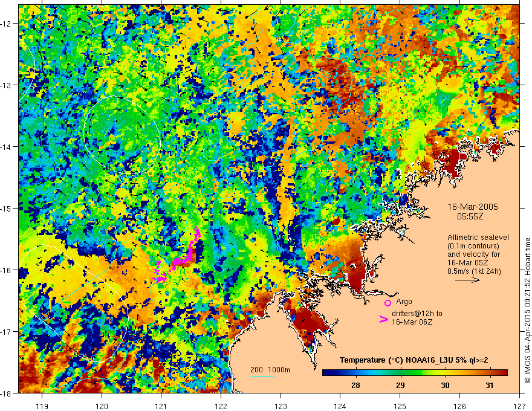532x411 pixels.
Task: Click longitude axis label '125'
Action: [400, 406]
